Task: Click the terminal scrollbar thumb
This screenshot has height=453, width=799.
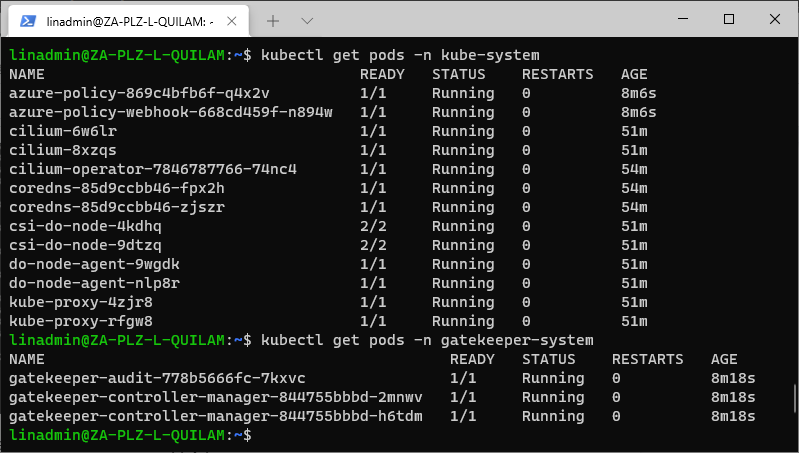Action: [794, 398]
